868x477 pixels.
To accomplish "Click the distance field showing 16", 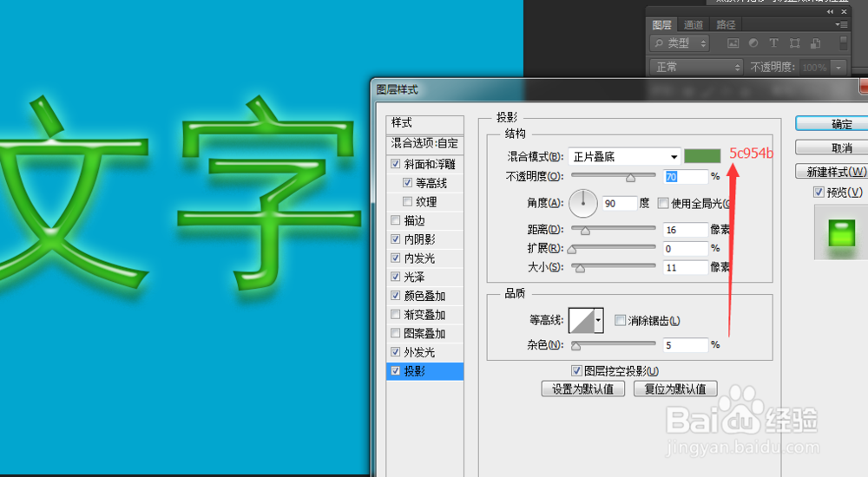I will pyautogui.click(x=686, y=230).
